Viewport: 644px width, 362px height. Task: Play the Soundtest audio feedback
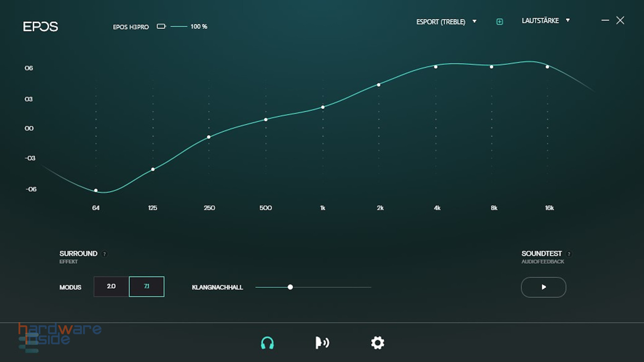pyautogui.click(x=543, y=287)
